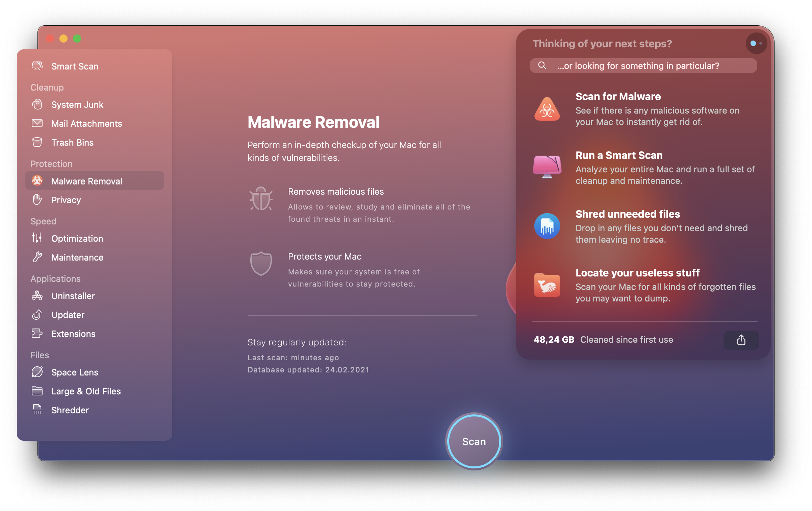Click the share button at bottom right
The width and height of the screenshot is (812, 511).
pyautogui.click(x=741, y=339)
